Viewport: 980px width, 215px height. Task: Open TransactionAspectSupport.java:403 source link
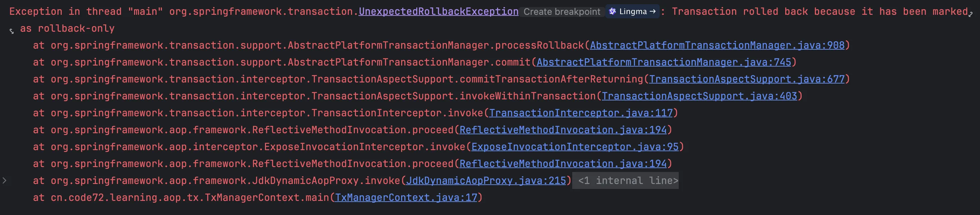point(699,96)
